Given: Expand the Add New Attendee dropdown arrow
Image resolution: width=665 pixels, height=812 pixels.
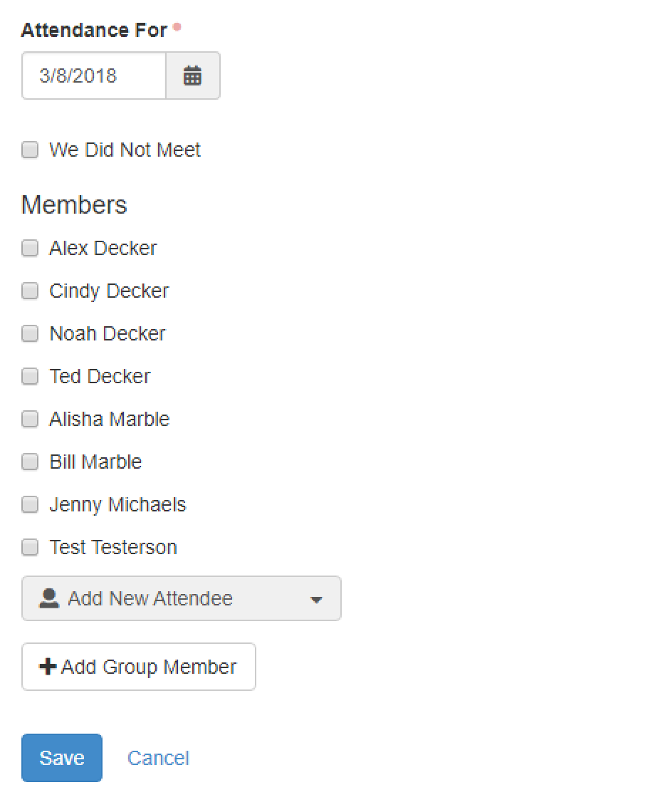Looking at the screenshot, I should [316, 599].
